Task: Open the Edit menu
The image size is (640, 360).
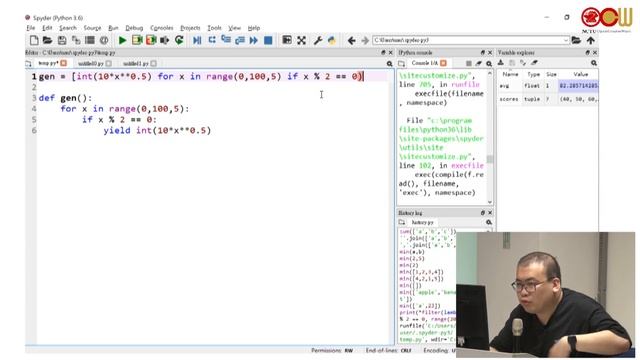Action: tap(47, 28)
